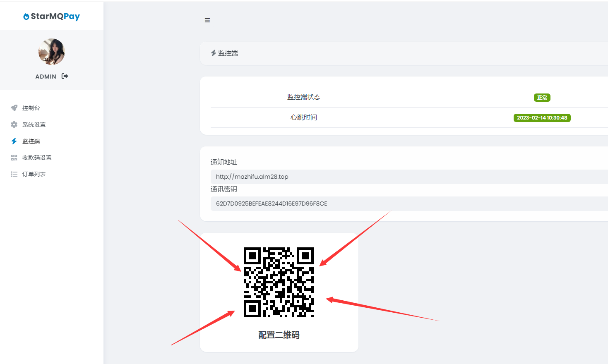Image resolution: width=608 pixels, height=364 pixels.
Task: Click the logout icon beside ADMIN
Action: click(x=65, y=76)
